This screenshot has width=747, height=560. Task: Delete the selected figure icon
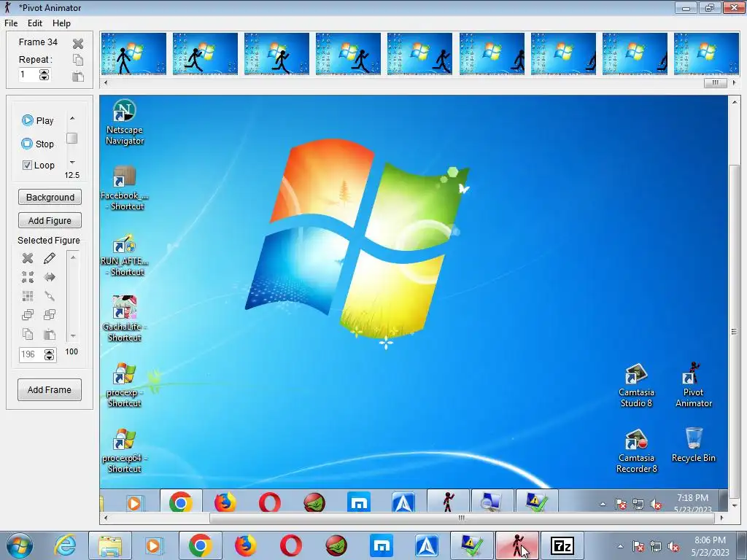point(28,258)
